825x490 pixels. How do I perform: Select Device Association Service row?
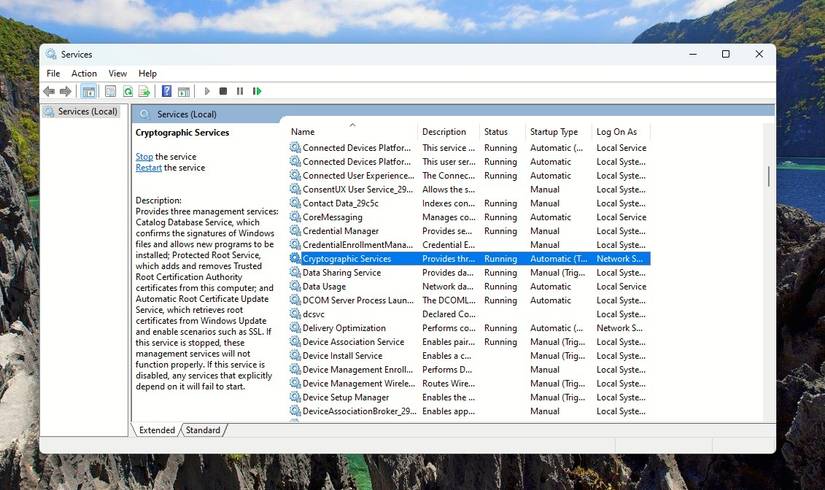coord(469,342)
